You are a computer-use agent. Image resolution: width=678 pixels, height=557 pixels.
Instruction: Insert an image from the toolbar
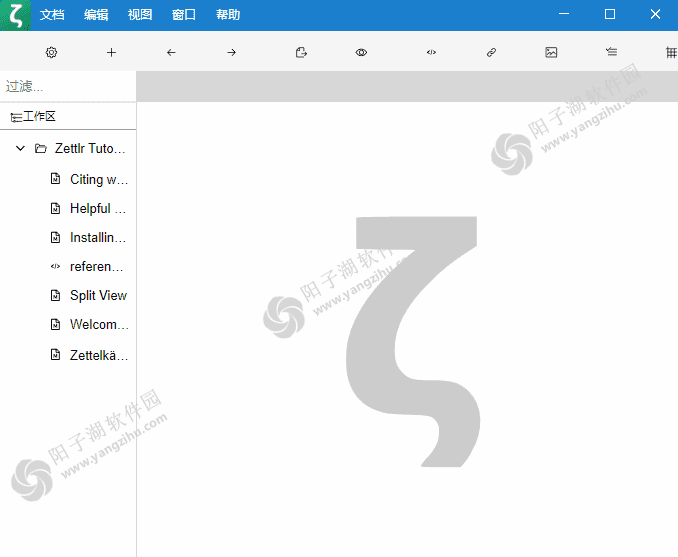pyautogui.click(x=551, y=52)
